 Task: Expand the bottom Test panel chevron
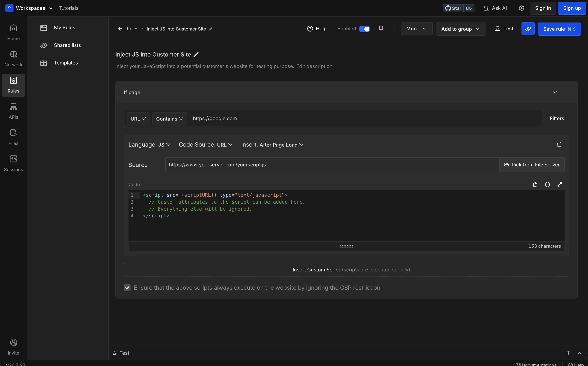point(579,353)
